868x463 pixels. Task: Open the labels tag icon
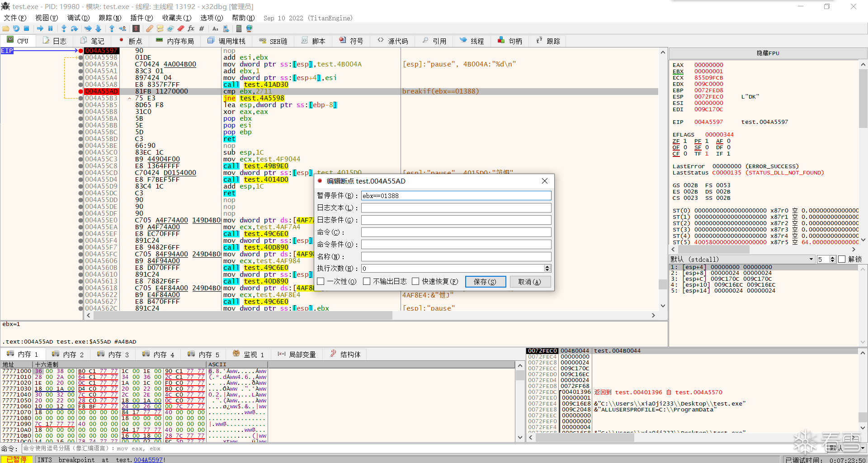point(170,28)
